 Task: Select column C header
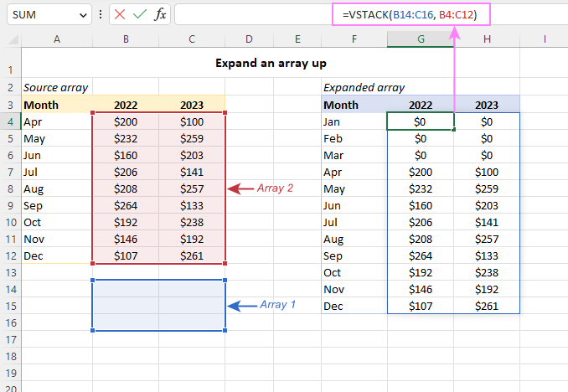192,39
